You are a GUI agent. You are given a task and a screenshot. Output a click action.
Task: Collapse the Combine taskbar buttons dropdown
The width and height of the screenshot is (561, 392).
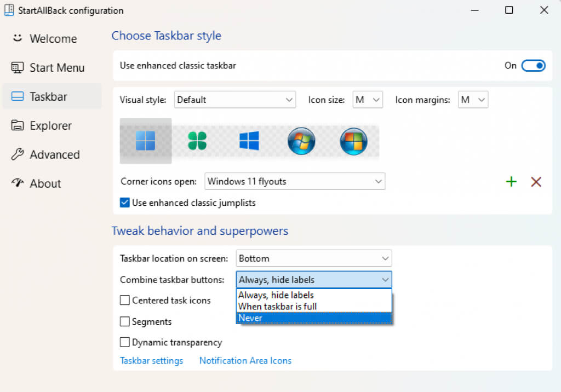(314, 280)
